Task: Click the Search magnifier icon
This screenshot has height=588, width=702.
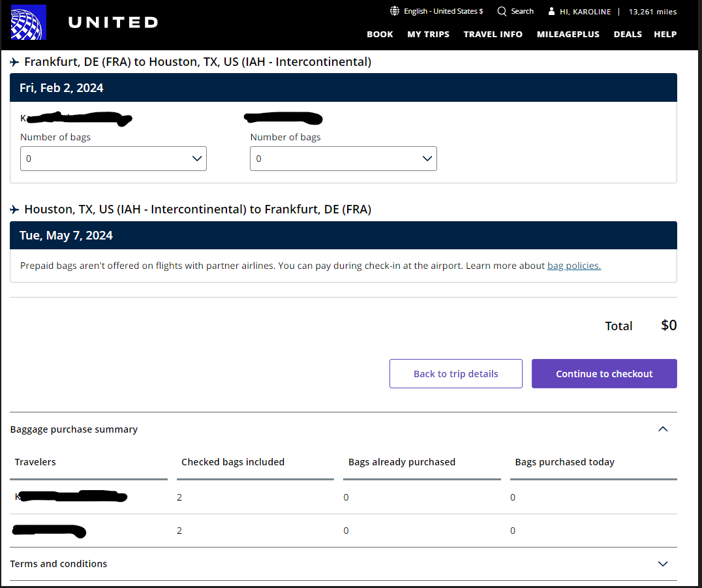Action: pyautogui.click(x=501, y=11)
